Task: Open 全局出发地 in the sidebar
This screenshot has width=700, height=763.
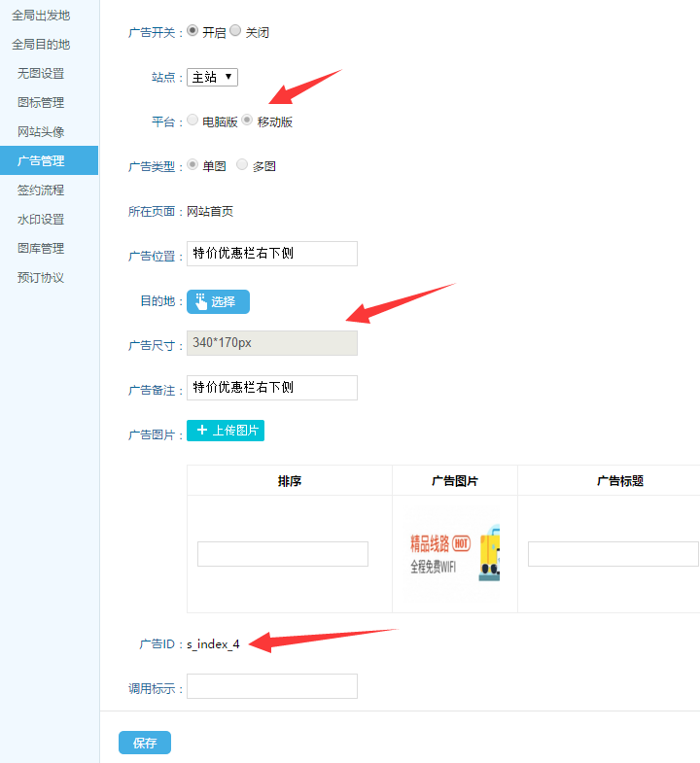Action: pyautogui.click(x=41, y=16)
